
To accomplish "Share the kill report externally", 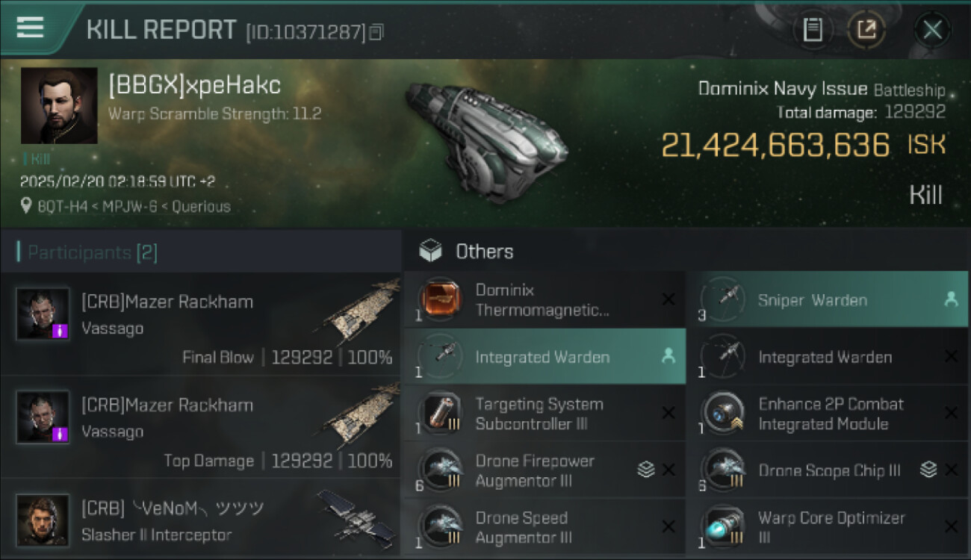I will click(x=866, y=30).
